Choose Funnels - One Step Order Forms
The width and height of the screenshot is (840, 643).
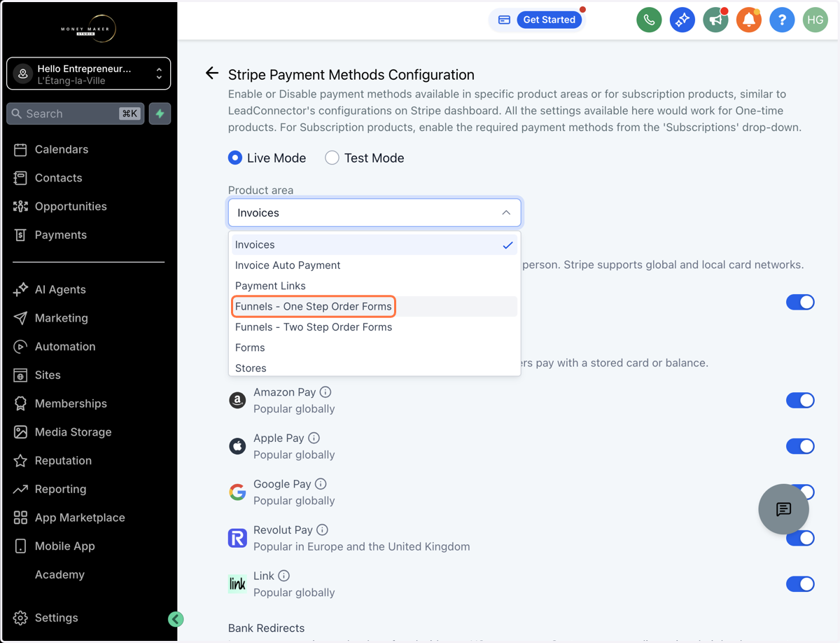(x=374, y=306)
